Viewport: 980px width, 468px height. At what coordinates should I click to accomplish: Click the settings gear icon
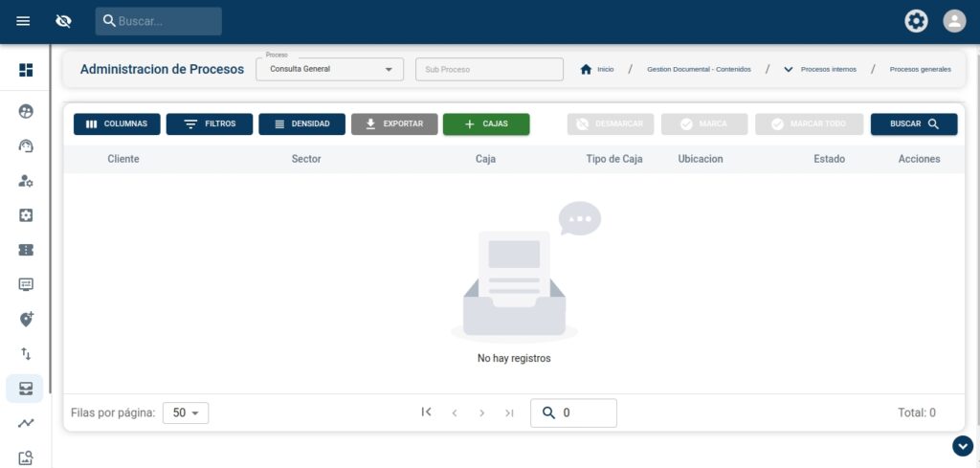(x=917, y=21)
